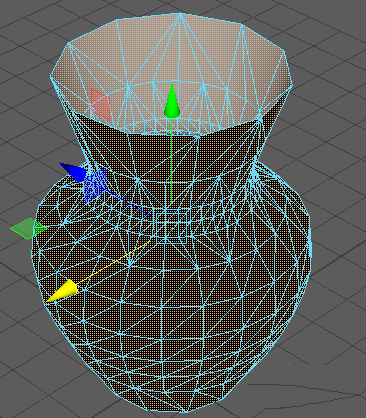The width and height of the screenshot is (366, 418).
Task: Click the right rim corner of the vase mouth
Action: [x=292, y=85]
